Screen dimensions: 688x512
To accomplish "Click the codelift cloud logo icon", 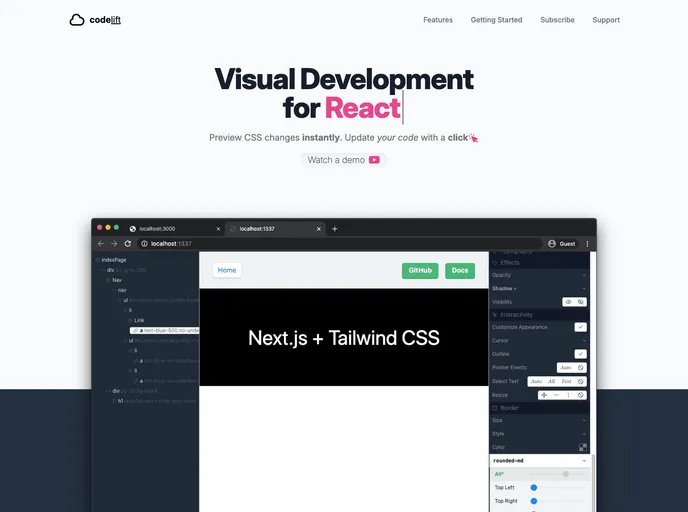I will (77, 20).
